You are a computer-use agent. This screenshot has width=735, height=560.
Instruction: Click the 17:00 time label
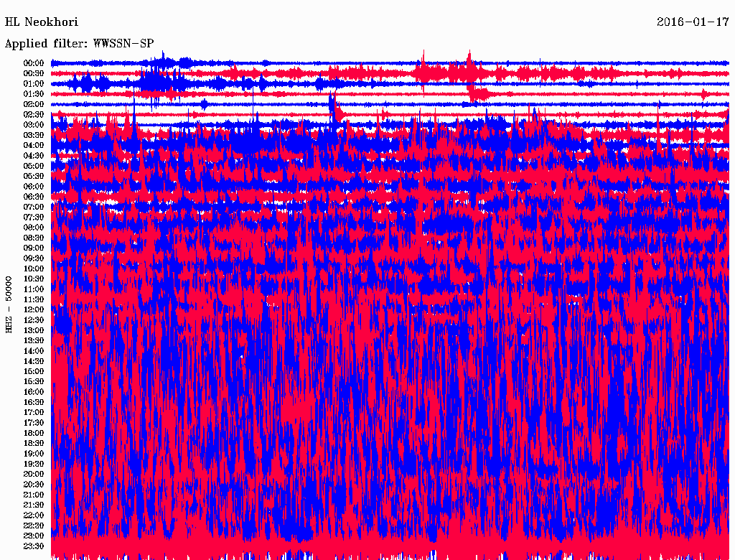click(34, 412)
